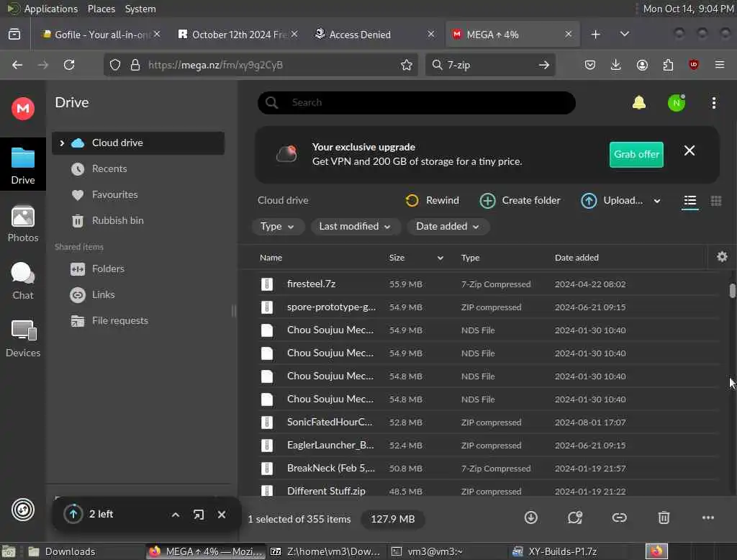The height and width of the screenshot is (560, 737).
Task: Share selected item via chat icon
Action: pyautogui.click(x=574, y=518)
